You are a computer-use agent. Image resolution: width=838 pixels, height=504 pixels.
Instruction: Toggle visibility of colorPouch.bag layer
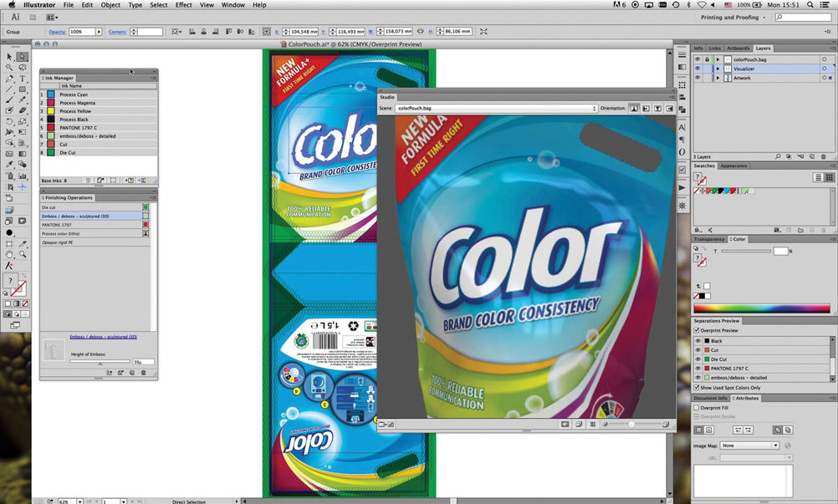[697, 59]
